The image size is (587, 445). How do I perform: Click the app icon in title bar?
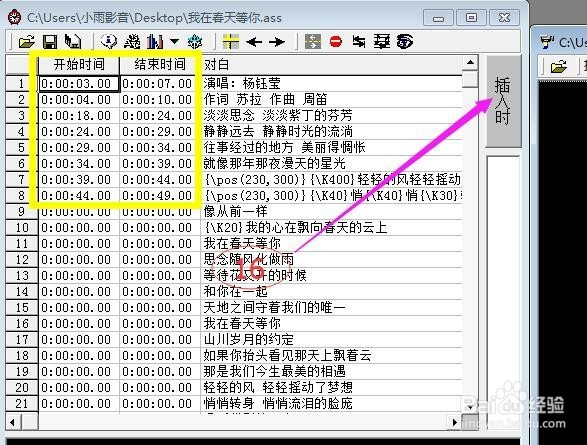pos(15,18)
